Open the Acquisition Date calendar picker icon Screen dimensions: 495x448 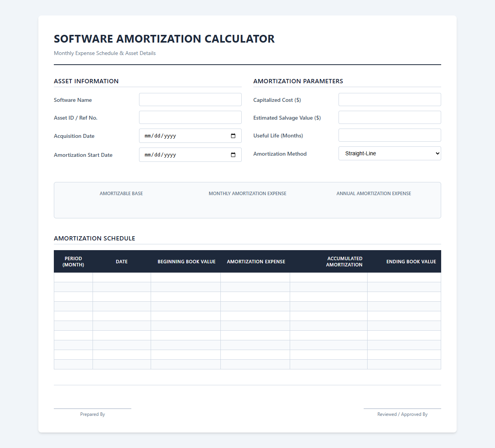point(233,136)
